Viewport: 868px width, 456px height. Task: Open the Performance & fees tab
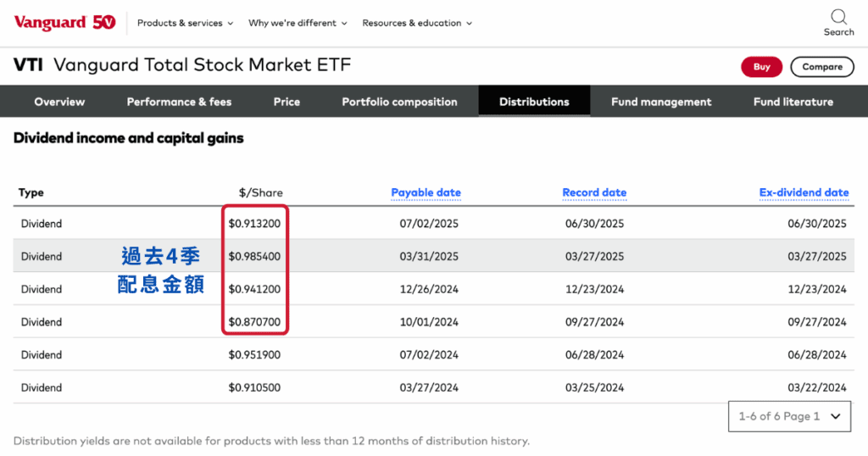tap(179, 102)
